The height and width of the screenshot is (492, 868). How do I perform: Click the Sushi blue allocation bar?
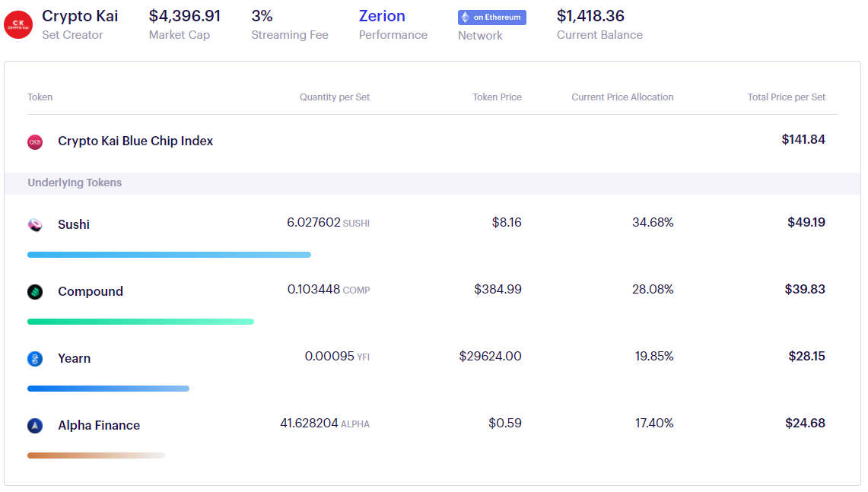pos(169,255)
